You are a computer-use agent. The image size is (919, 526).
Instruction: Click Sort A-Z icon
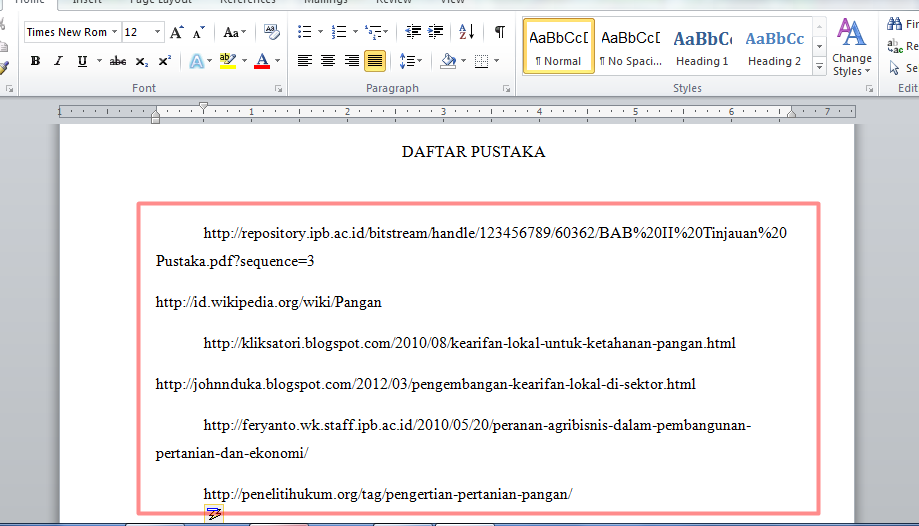467,32
